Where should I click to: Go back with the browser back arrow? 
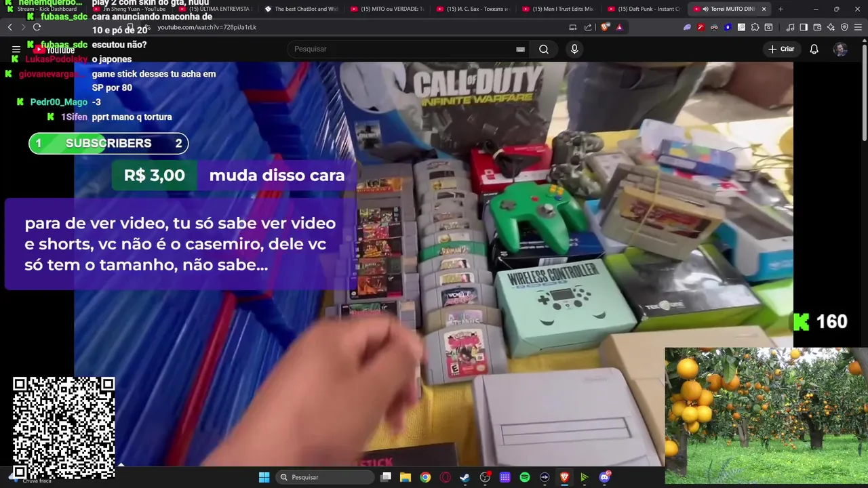(x=9, y=27)
